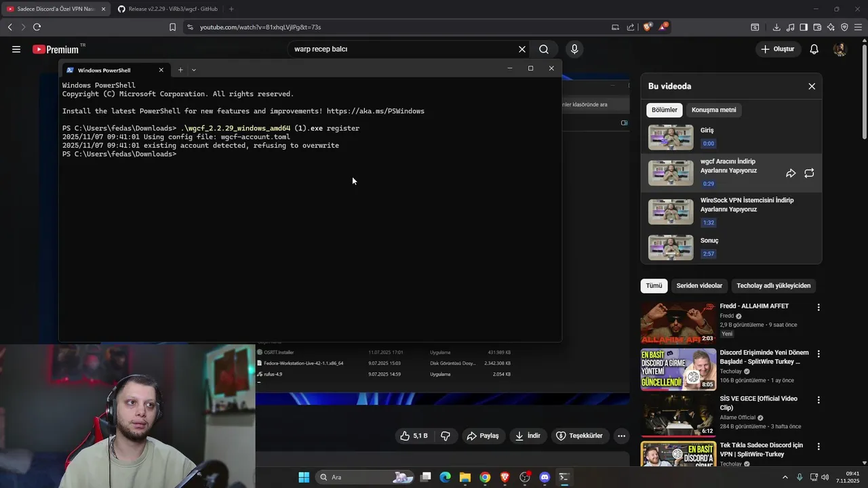Select the Windows PowerShell terminal tab
The width and height of the screenshot is (868, 488).
click(x=115, y=70)
